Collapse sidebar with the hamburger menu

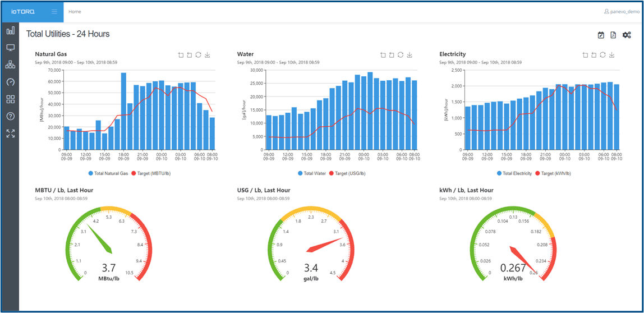(x=54, y=11)
